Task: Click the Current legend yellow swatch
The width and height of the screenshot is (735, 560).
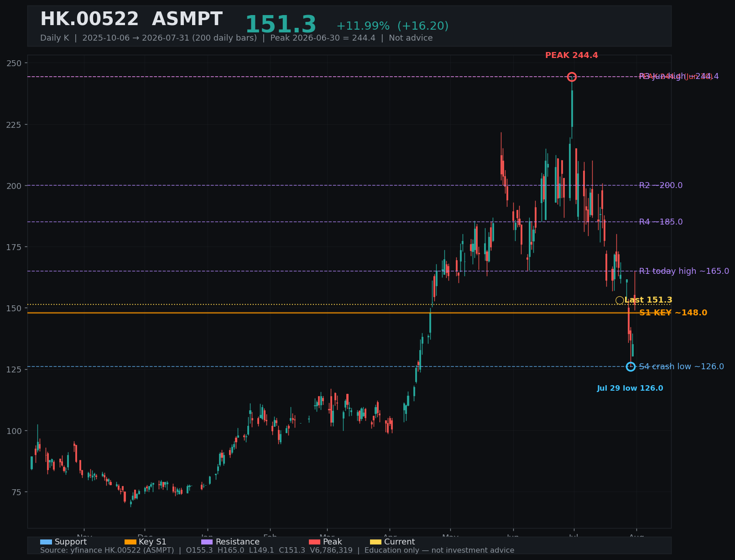Action: [x=375, y=542]
